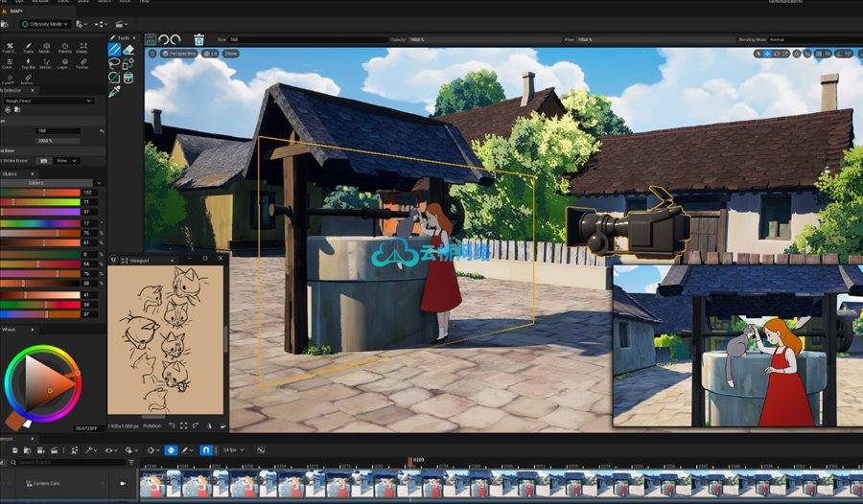
Task: Open the Top Bar panel icon
Action: (x=28, y=64)
